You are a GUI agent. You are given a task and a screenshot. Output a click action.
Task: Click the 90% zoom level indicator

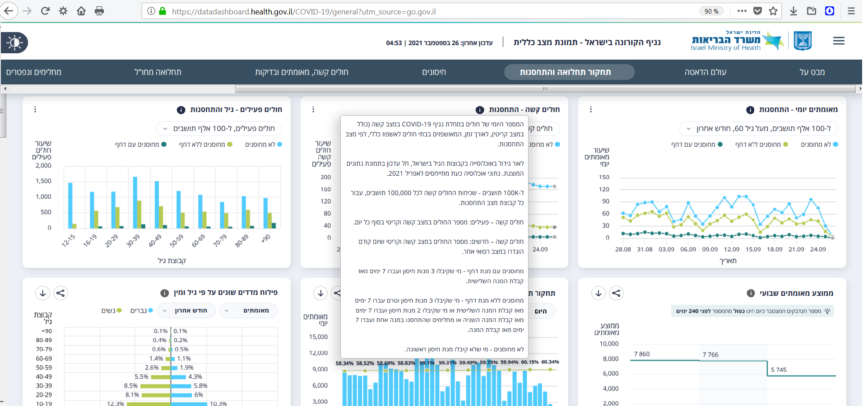pyautogui.click(x=711, y=11)
